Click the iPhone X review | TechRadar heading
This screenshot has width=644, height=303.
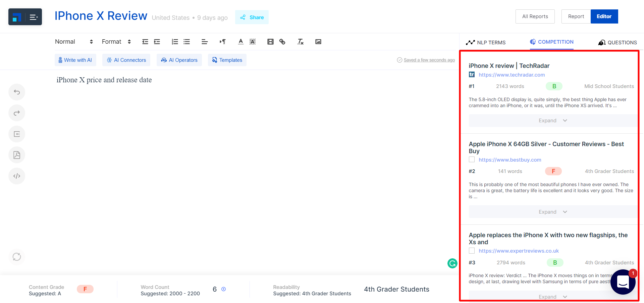(x=509, y=66)
